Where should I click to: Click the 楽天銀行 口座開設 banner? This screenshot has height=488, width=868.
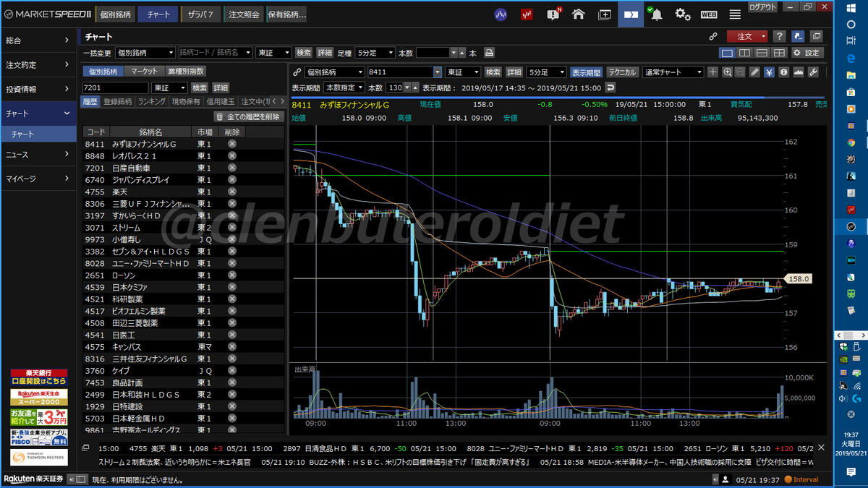[x=38, y=377]
